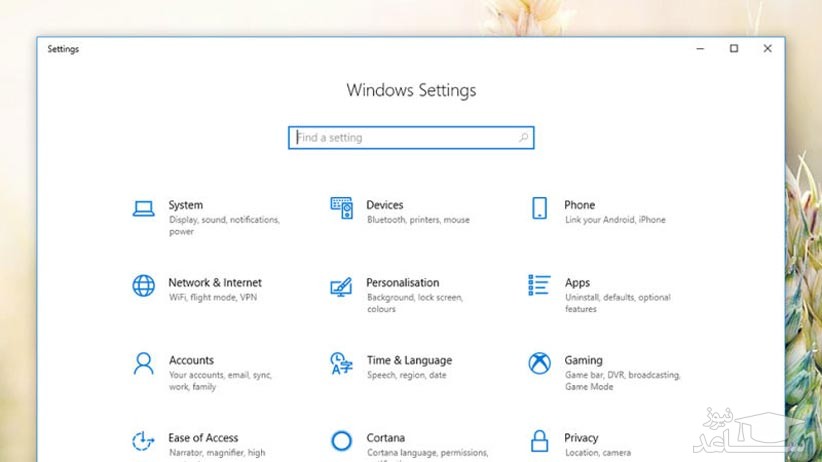Click the Devices keyboard and speaker icon
Viewport: 822px width, 462px height.
(x=341, y=208)
